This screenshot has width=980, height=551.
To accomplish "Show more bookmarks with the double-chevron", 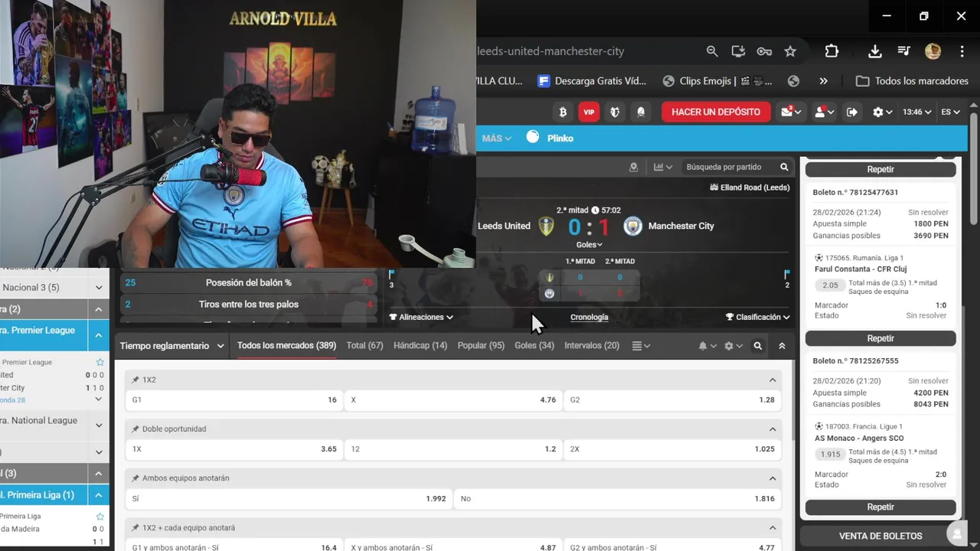I will [823, 81].
